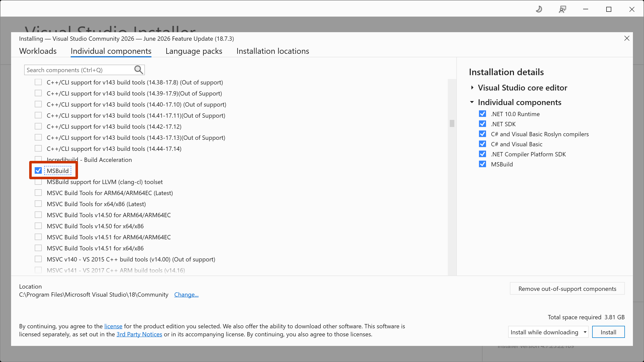Check C++/CLI support v143 (14.40-17.10)
Image resolution: width=644 pixels, height=362 pixels.
(x=38, y=104)
